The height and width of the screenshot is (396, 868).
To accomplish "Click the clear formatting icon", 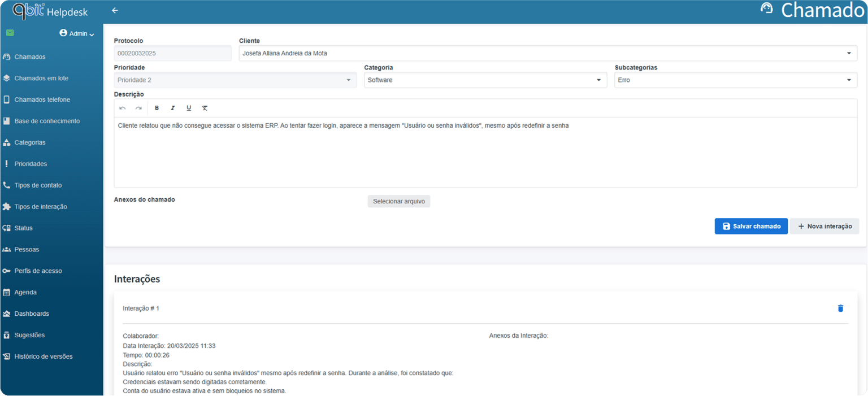I will (x=205, y=108).
